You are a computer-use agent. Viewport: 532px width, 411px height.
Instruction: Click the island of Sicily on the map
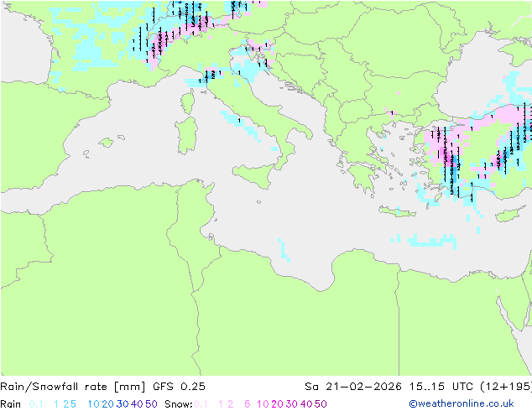[x=255, y=175]
